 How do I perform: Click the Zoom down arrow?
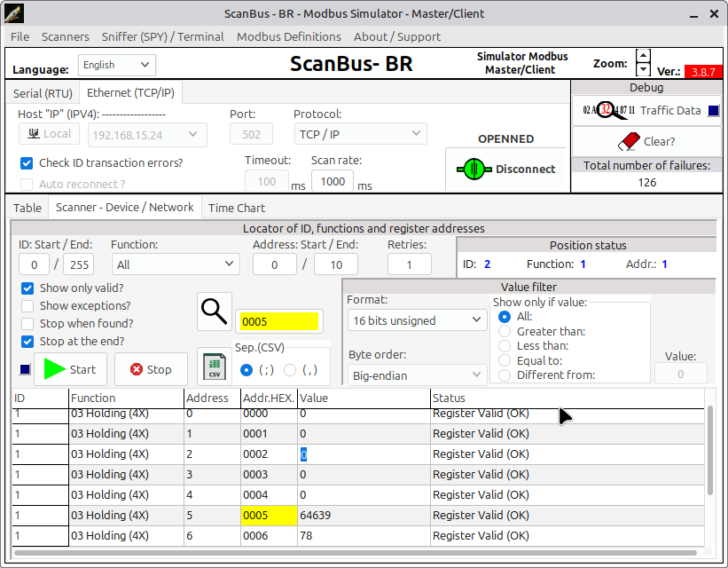point(643,70)
